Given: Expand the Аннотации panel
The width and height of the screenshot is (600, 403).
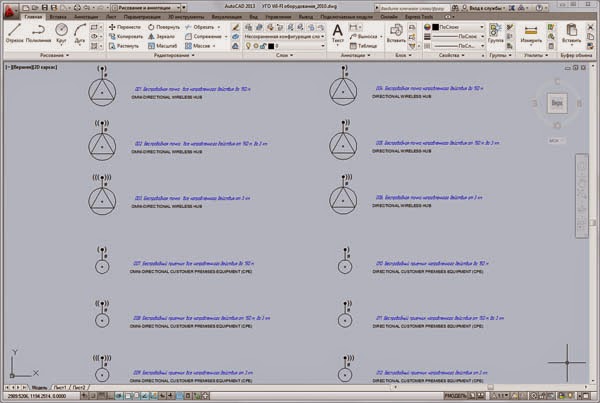Looking at the screenshot, I should [x=355, y=55].
